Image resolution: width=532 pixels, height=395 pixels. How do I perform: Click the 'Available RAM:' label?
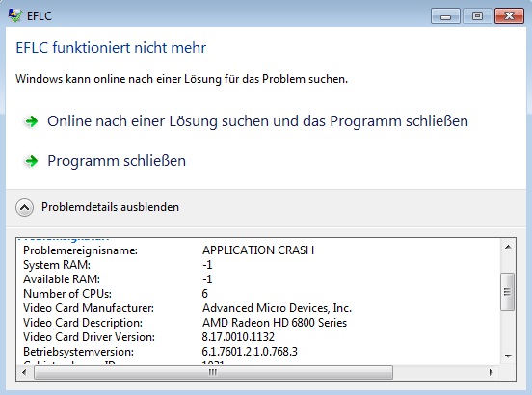coord(62,279)
